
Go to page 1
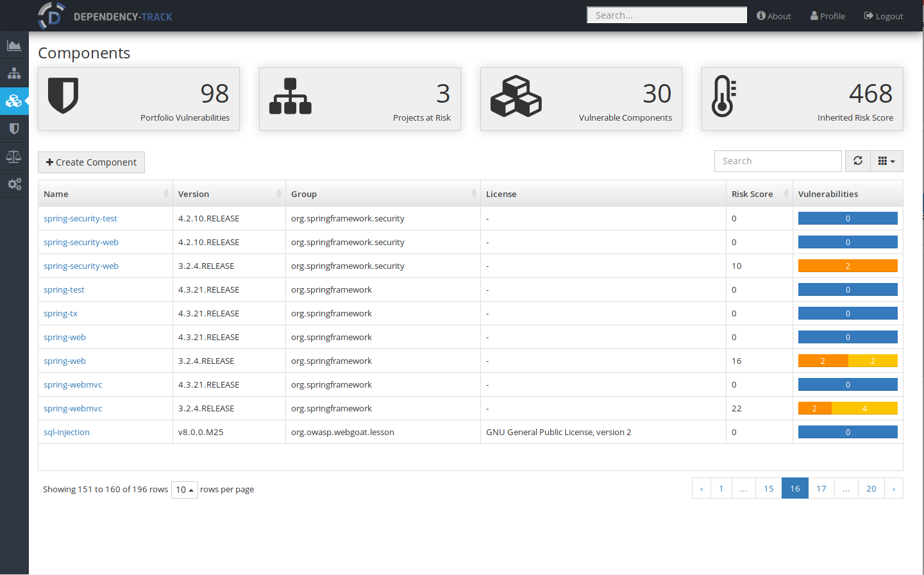point(721,488)
